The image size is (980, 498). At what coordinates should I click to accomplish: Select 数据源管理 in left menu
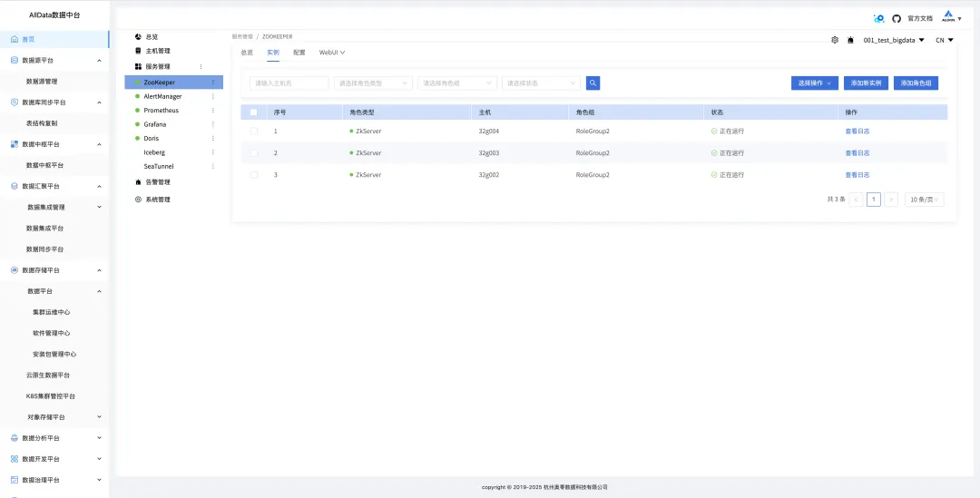[42, 82]
